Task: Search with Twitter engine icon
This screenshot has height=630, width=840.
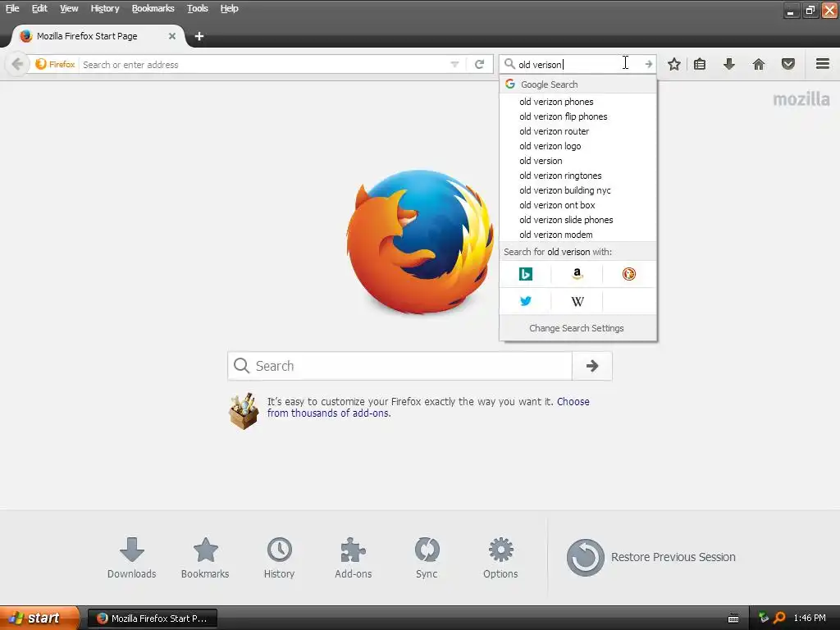Action: 526,301
